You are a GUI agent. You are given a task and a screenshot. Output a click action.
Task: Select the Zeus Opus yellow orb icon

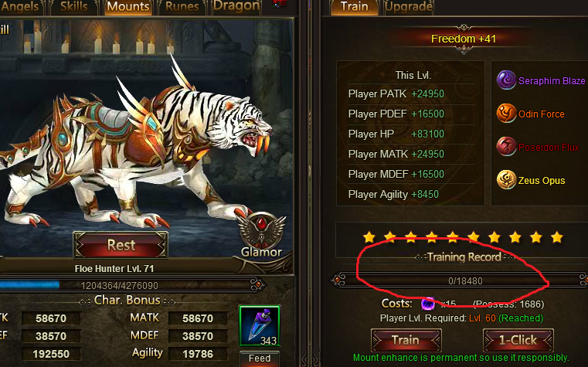(x=506, y=179)
